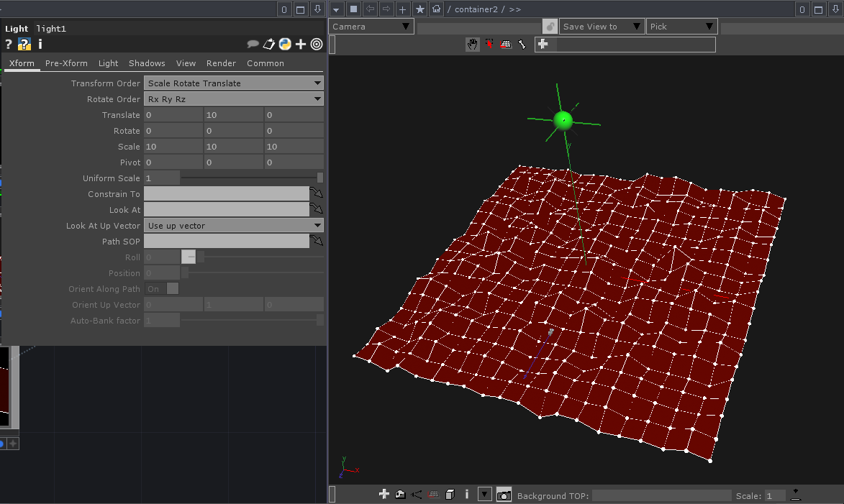Click the camera snapshot icon in bottom bar

[x=504, y=495]
